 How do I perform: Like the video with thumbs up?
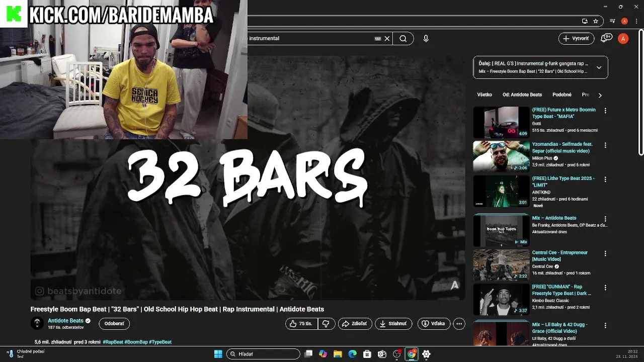(x=301, y=324)
